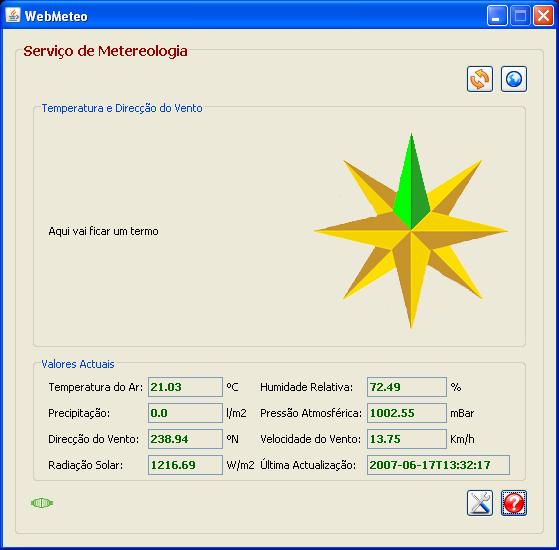Click the WebMeteo window title text
Image resolution: width=559 pixels, height=550 pixels.
coord(56,16)
